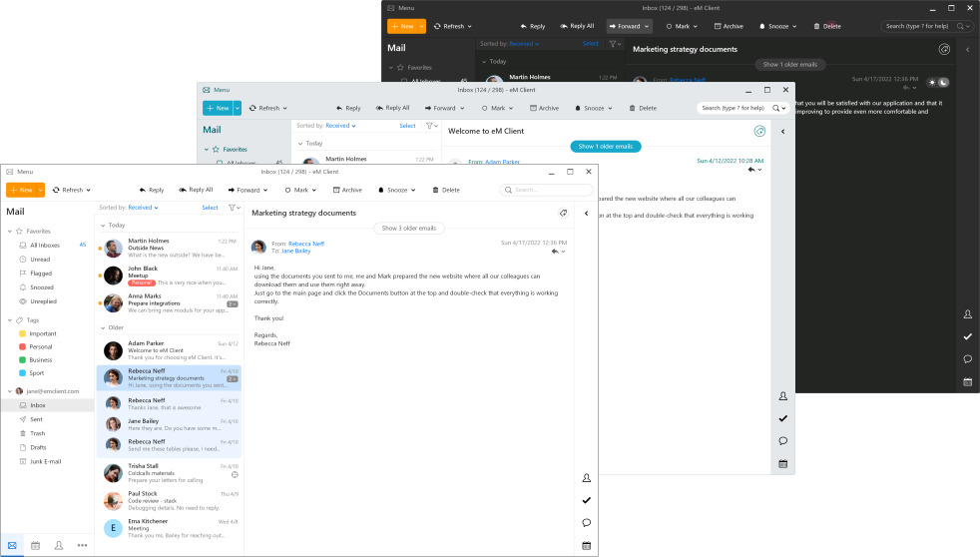The image size is (980, 557).
Task: Collapse the Older message group
Action: (103, 327)
